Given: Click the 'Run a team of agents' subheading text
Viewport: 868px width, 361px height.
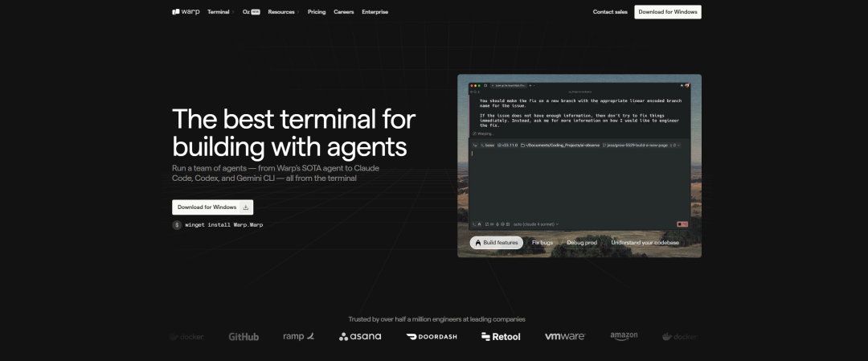Looking at the screenshot, I should coord(276,173).
